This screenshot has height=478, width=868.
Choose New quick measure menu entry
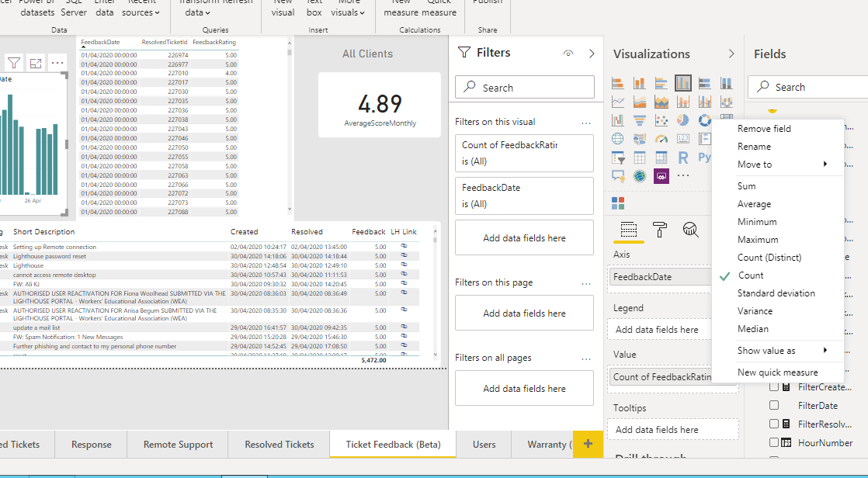click(777, 372)
